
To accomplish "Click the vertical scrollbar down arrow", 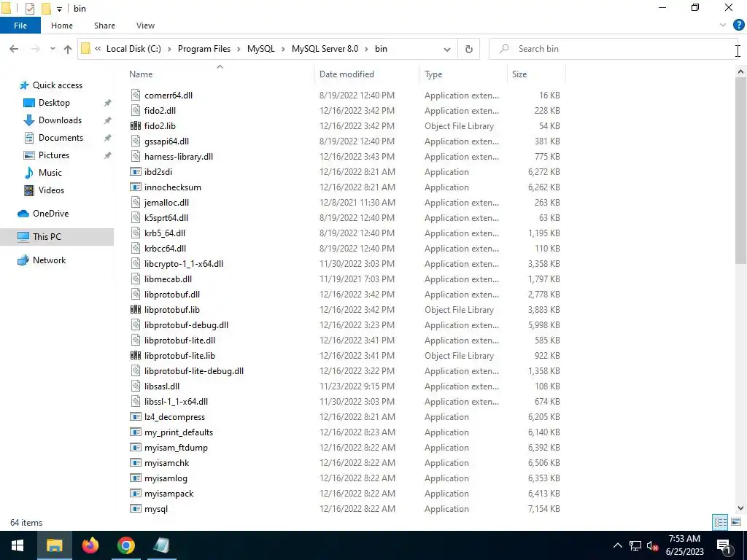I will point(740,508).
